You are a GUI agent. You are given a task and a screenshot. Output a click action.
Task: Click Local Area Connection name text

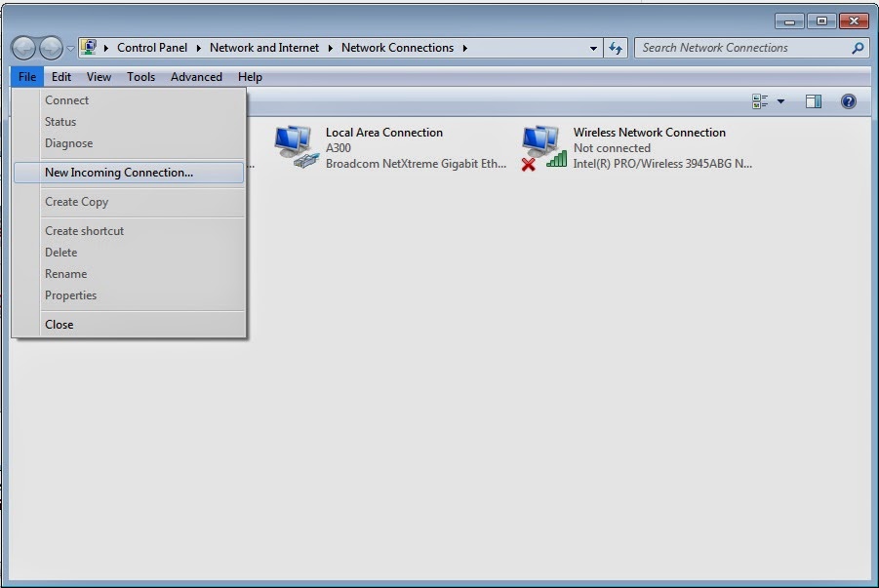pos(384,133)
